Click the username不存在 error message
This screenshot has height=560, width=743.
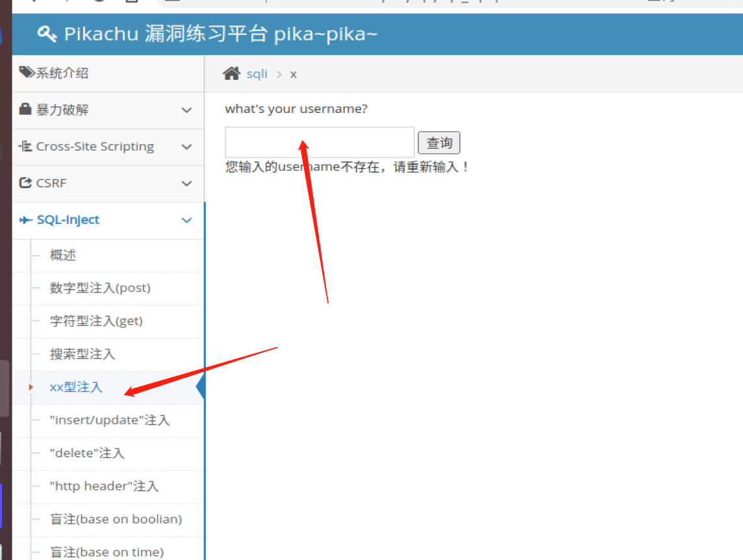(347, 167)
